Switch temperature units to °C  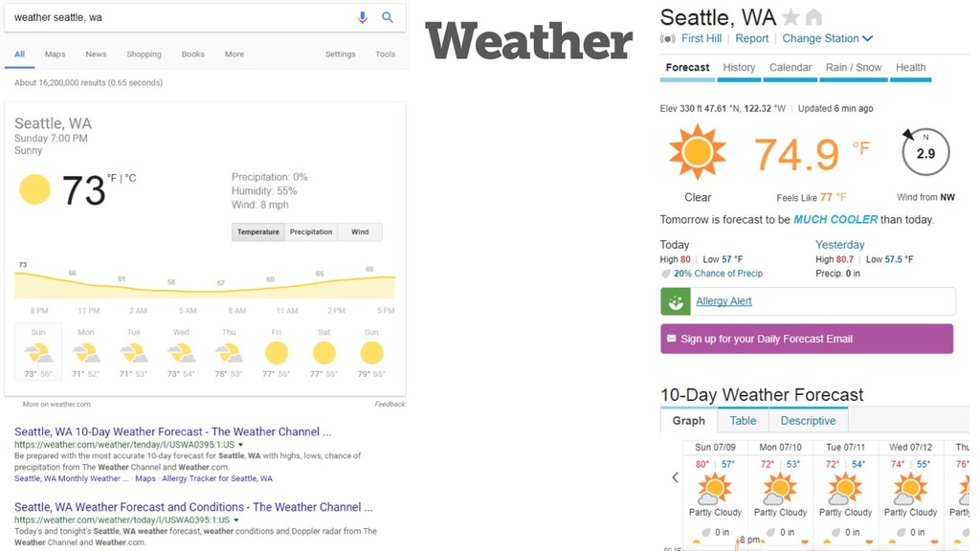130,178
